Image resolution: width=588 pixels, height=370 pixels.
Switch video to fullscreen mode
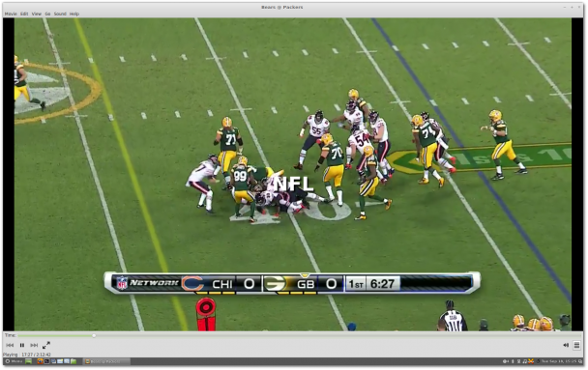click(x=46, y=345)
